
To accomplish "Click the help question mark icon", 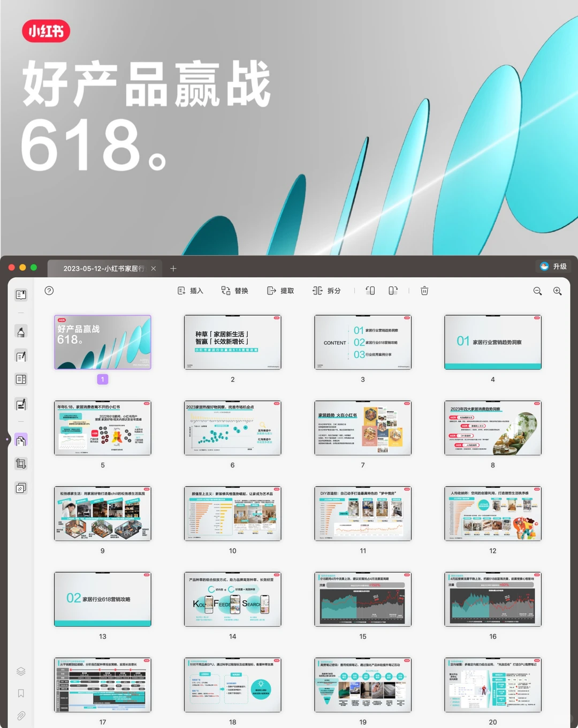I will click(x=49, y=291).
